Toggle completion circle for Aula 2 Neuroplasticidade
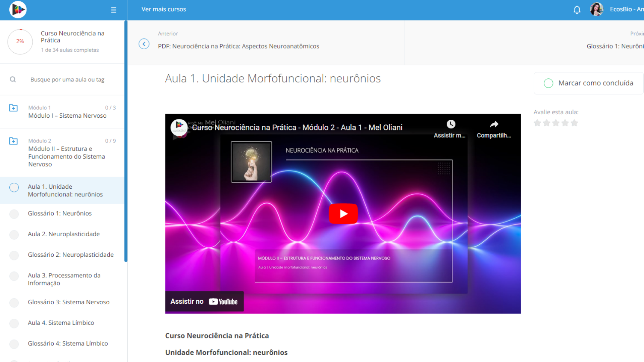 click(14, 235)
